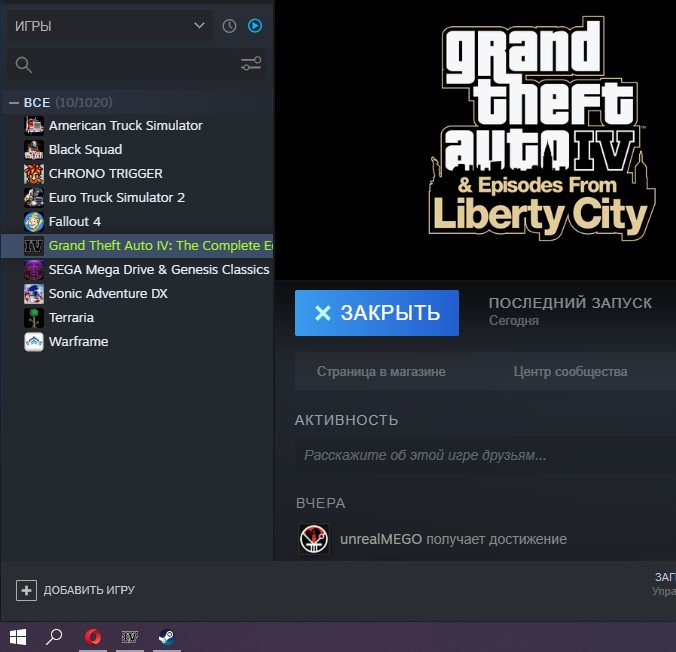Select Warframe in the games list
The width and height of the screenshot is (676, 652).
pos(137,342)
